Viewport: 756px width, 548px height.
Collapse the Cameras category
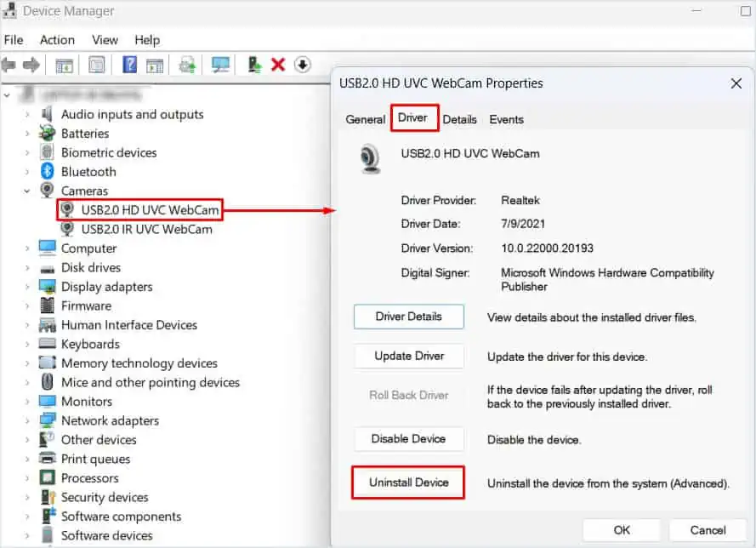[x=26, y=191]
